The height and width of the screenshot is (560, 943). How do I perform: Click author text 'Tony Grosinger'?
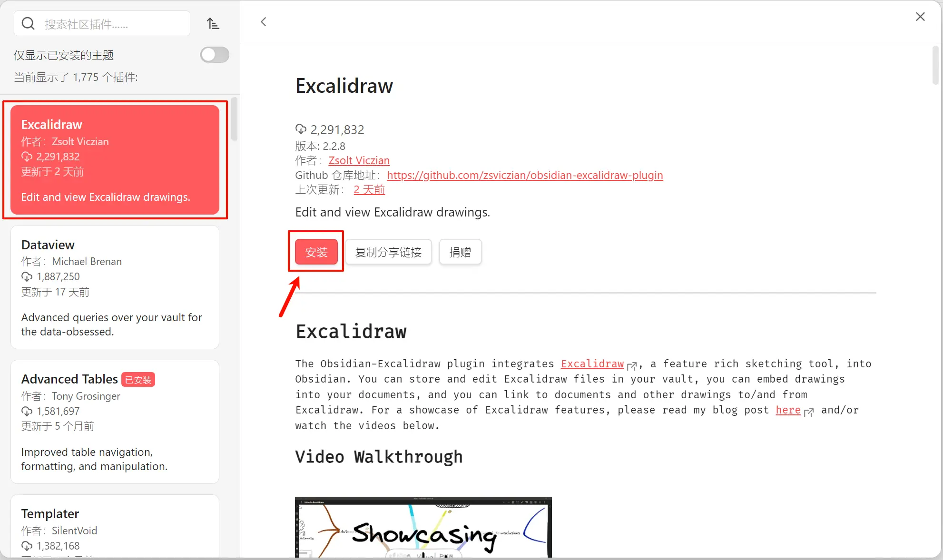[x=86, y=396]
